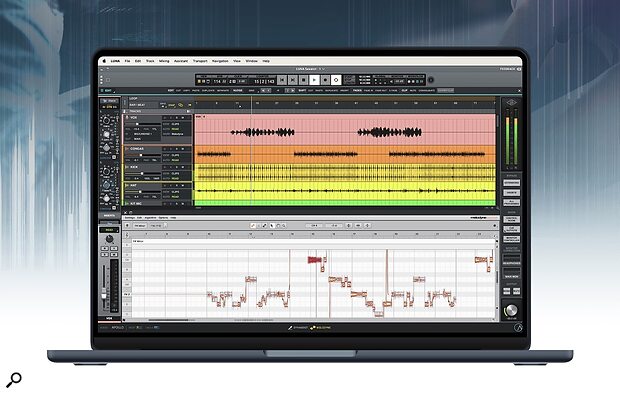Click the icon at bottom-right of LUNA
This screenshot has width=620, height=394.
pos(518,328)
